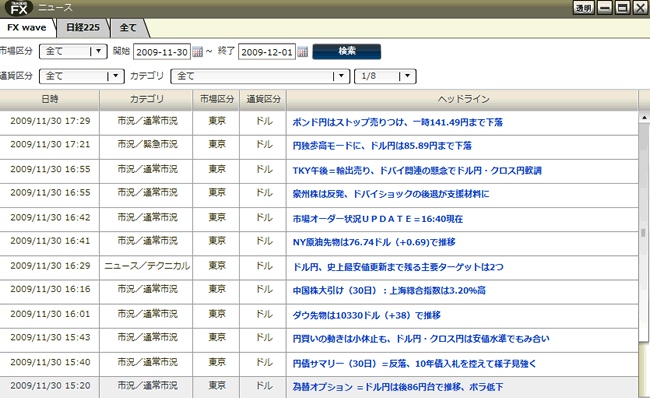The height and width of the screenshot is (398, 650).
Task: Sort by the 市場区分 column header
Action: (x=216, y=100)
